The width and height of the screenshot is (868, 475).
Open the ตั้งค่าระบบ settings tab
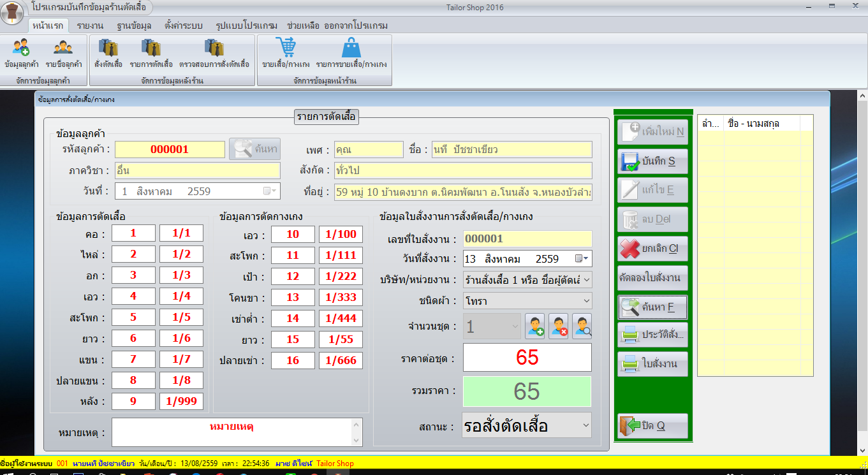[183, 26]
